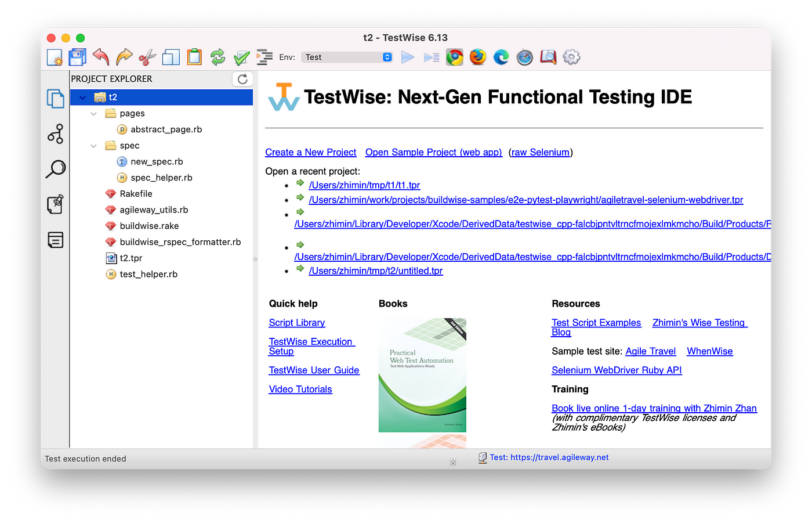This screenshot has width=812, height=523.
Task: Click the Save All floppy disk icon
Action: (78, 57)
